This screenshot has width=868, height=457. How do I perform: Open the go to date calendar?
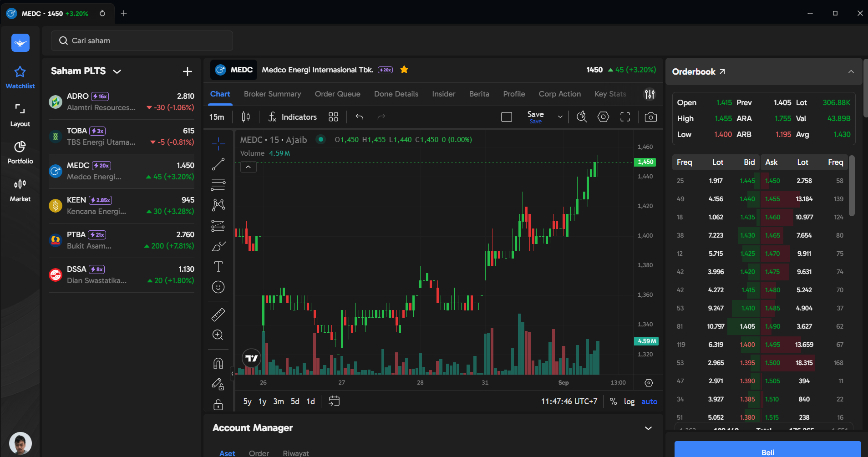[x=334, y=401]
